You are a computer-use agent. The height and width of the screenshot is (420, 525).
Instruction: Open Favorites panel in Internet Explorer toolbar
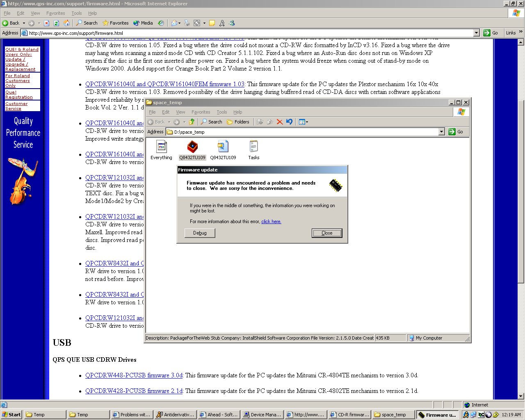click(115, 23)
